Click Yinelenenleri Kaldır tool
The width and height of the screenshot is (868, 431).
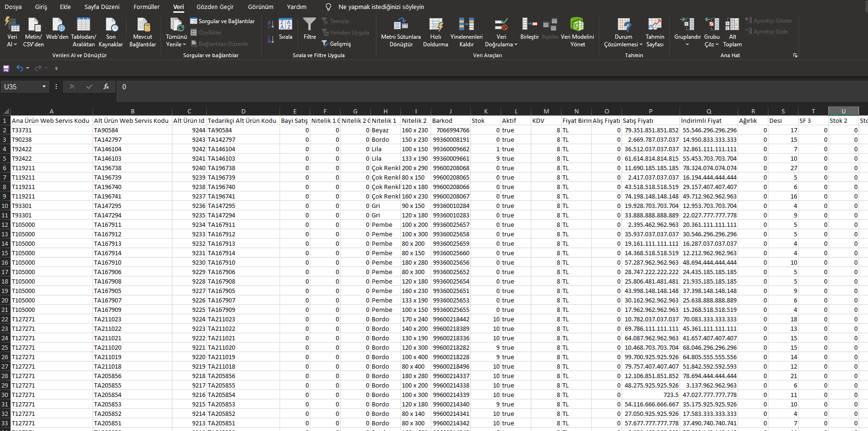467,32
